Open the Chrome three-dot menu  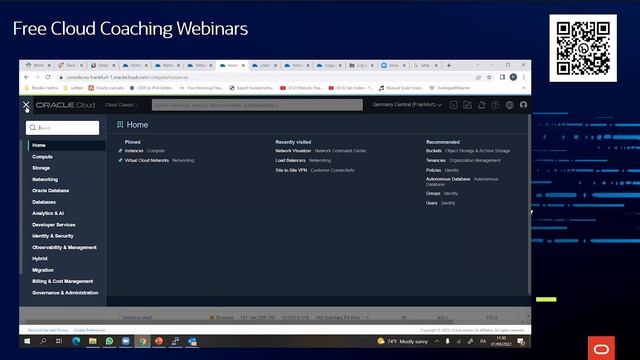click(524, 77)
